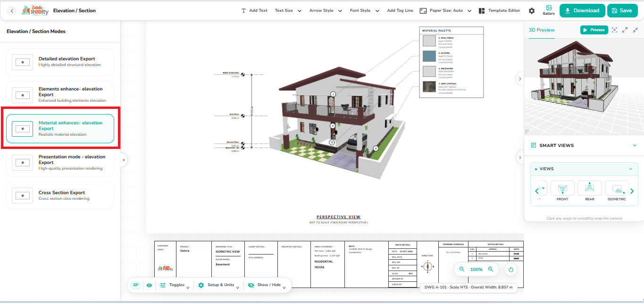Image resolution: width=644 pixels, height=304 pixels.
Task: Click the lower right-panel collapse arrow
Action: [520, 157]
